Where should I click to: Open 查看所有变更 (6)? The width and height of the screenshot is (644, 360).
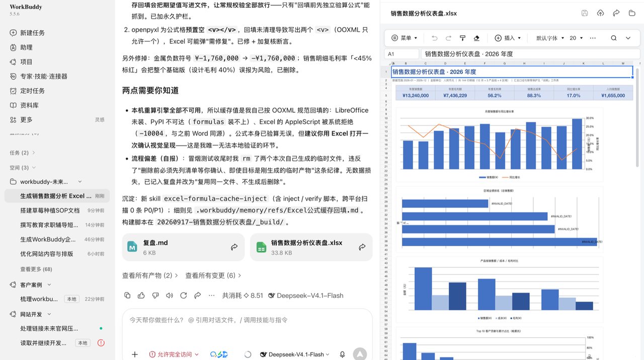click(x=213, y=275)
